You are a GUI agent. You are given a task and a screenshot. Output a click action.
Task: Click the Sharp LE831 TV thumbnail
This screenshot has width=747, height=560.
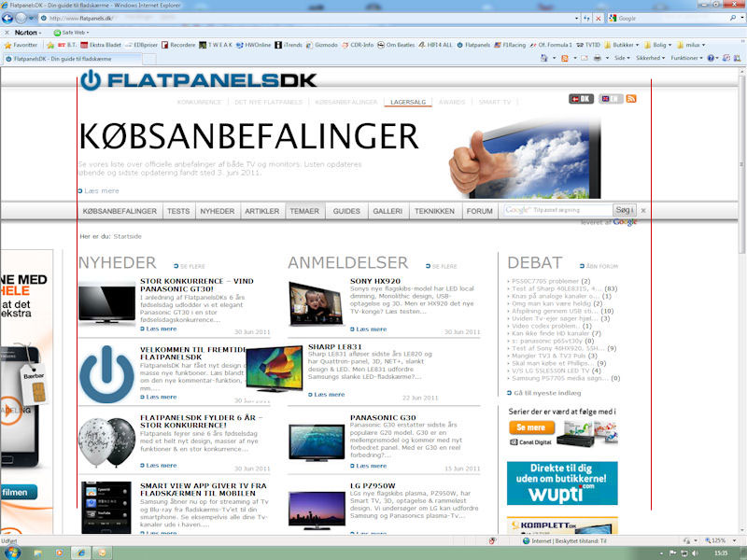click(274, 369)
